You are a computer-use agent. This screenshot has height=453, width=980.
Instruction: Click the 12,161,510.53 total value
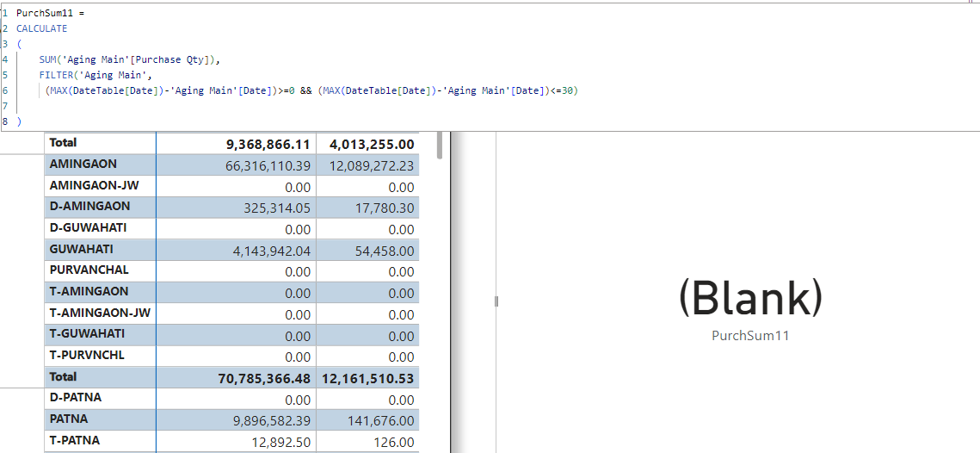pos(368,379)
